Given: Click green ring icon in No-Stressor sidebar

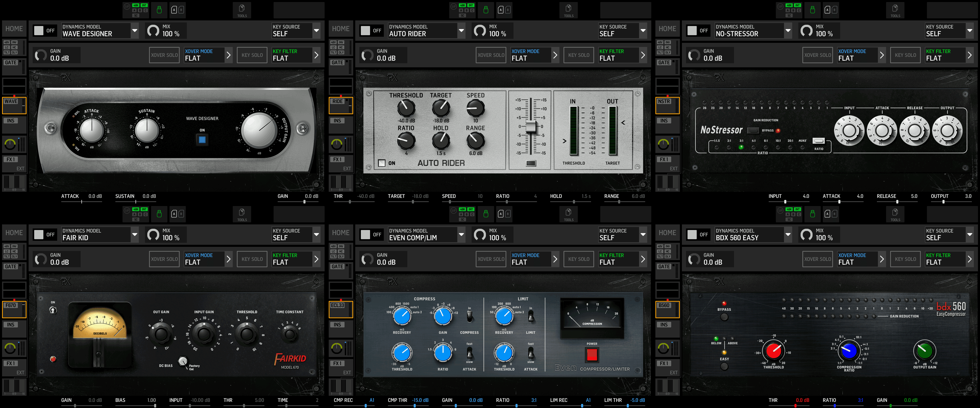Looking at the screenshot, I should point(663,144).
